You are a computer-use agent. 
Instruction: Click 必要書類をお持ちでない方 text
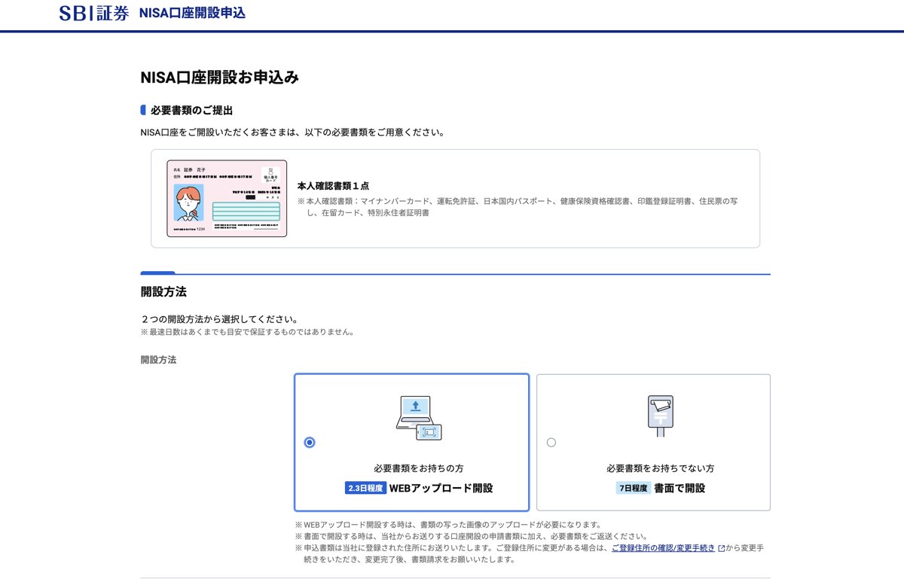pos(661,468)
